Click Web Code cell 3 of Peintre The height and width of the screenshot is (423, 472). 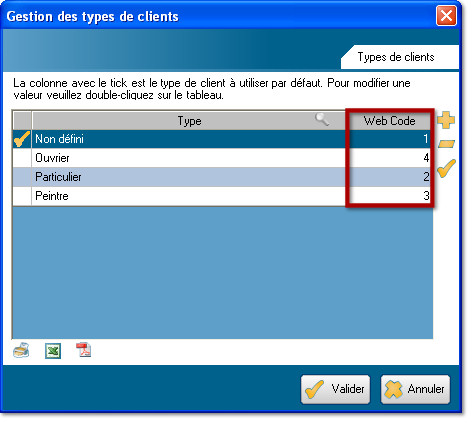pos(389,196)
